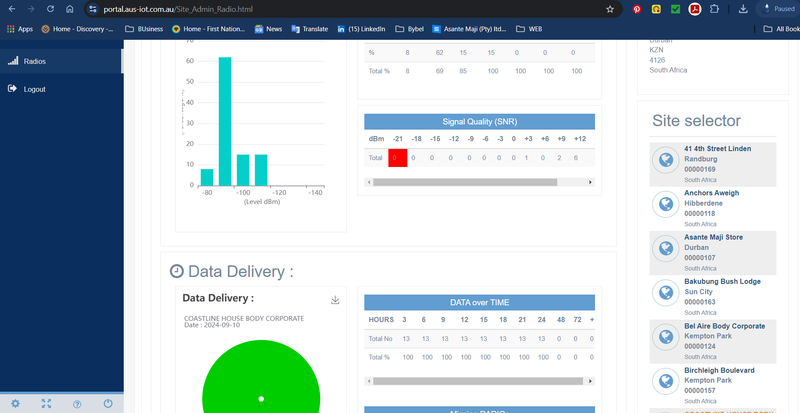
Task: Click the red -21 dBm total cell
Action: pos(397,158)
